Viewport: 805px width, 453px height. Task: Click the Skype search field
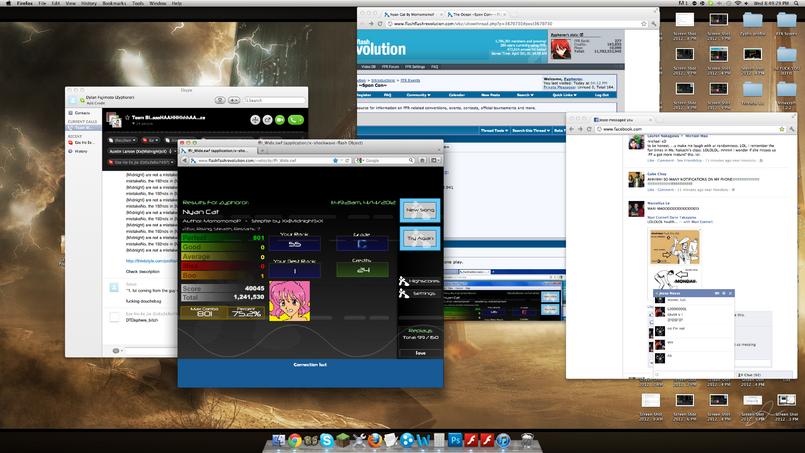pos(274,100)
